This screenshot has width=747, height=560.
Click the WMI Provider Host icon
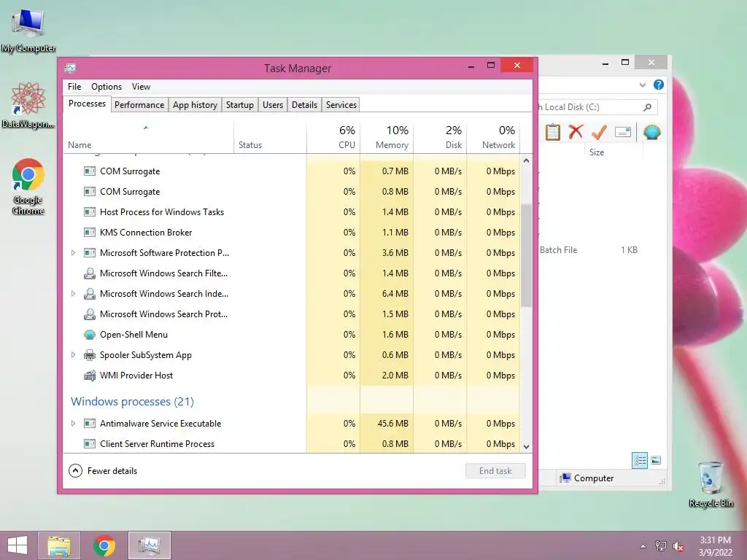point(90,376)
